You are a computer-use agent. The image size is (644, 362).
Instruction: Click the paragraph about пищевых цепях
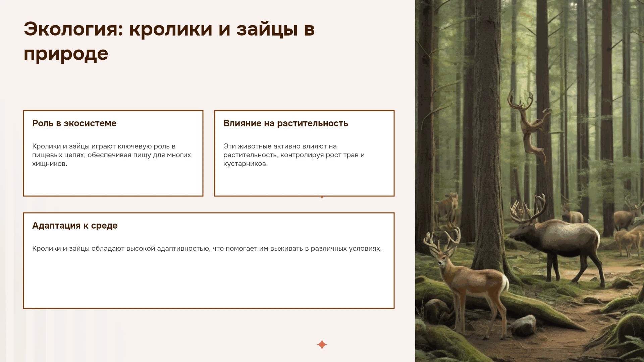tap(112, 155)
